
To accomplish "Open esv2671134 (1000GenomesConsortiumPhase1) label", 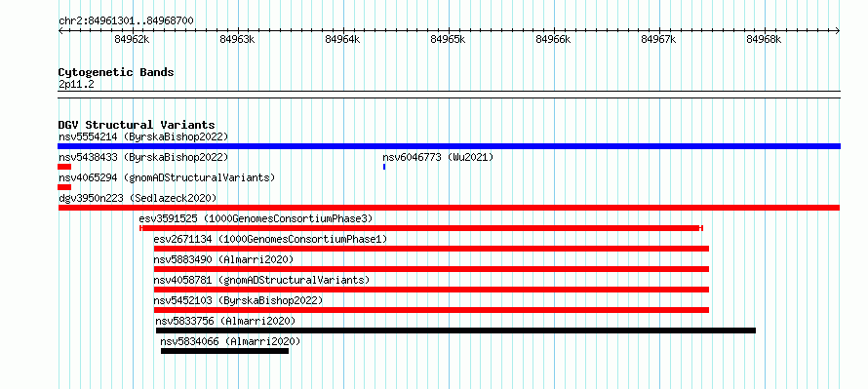I will pos(271,239).
